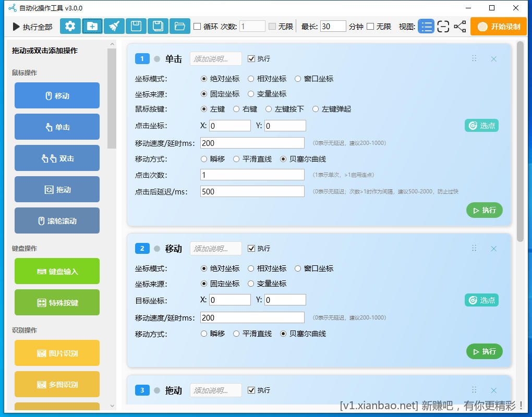The width and height of the screenshot is (532, 417).
Task: Open the folder icon to load a script
Action: tap(179, 26)
